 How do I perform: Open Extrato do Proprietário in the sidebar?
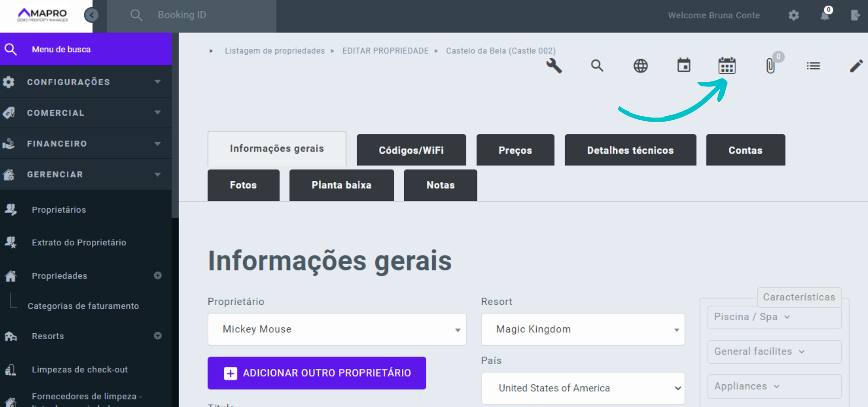click(79, 242)
